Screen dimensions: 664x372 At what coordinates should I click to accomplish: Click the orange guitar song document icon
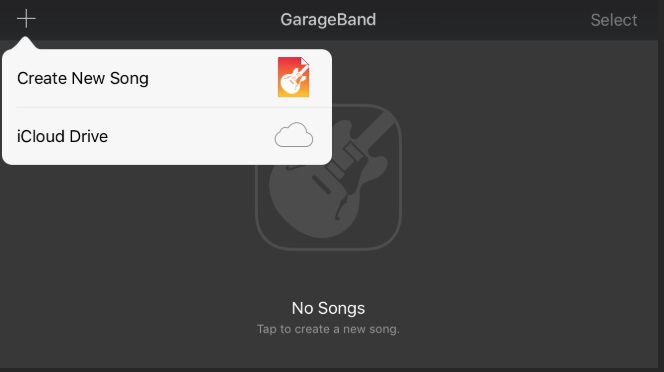[x=293, y=77]
